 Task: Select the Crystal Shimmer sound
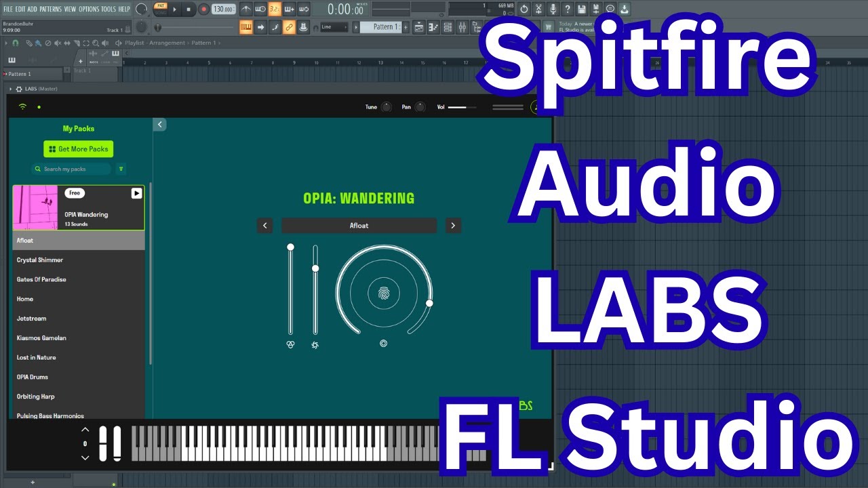(79, 260)
